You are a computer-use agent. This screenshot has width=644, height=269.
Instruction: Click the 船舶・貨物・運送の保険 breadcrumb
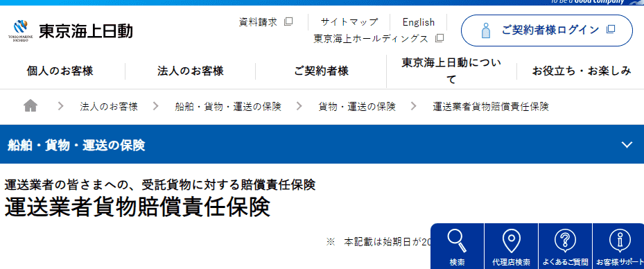[228, 107]
